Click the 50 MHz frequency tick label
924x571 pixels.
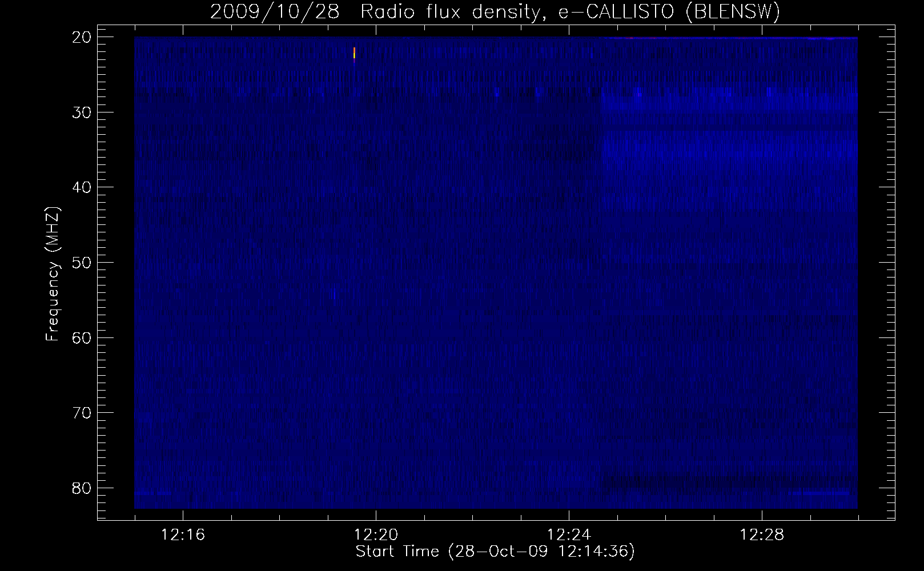pos(81,263)
